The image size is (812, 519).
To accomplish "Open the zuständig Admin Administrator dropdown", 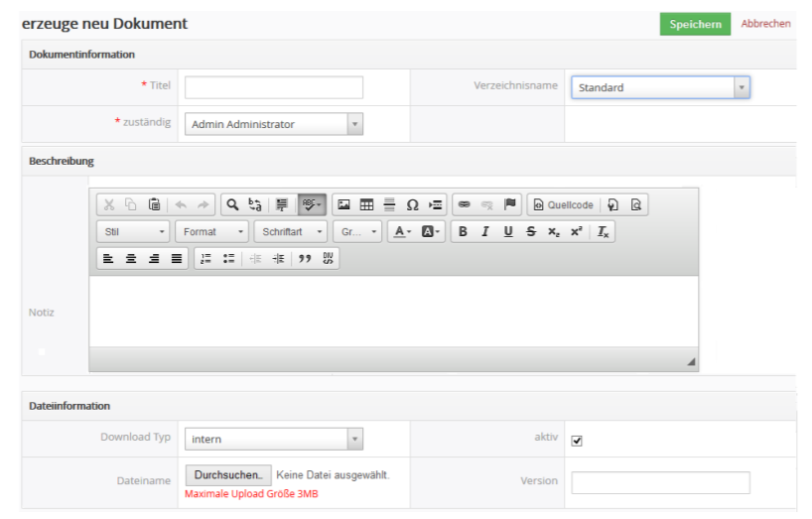I will (x=274, y=124).
